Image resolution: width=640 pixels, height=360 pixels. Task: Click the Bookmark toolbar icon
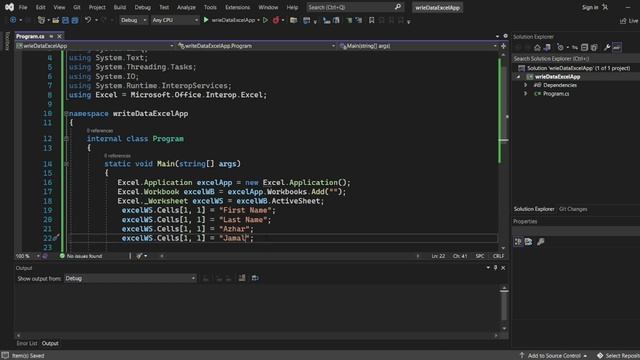tap(371, 20)
